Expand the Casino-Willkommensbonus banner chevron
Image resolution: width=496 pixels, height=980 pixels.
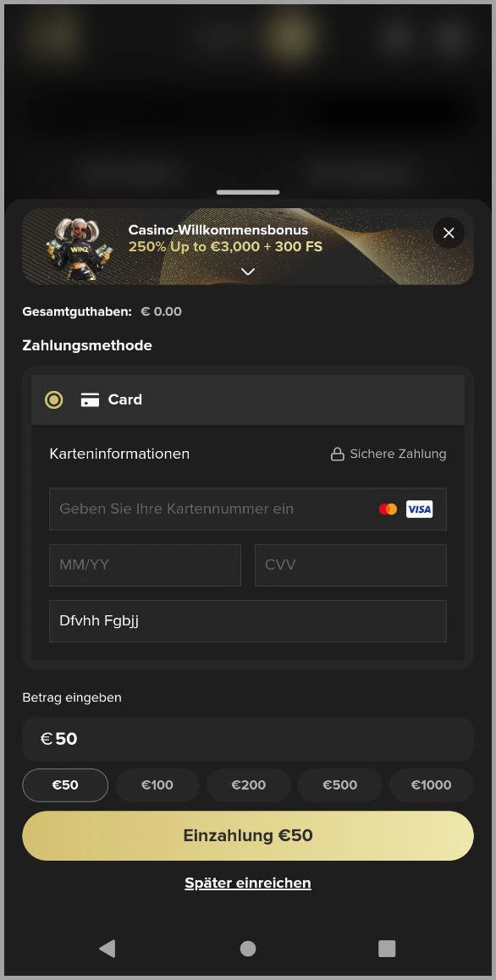coord(247,272)
